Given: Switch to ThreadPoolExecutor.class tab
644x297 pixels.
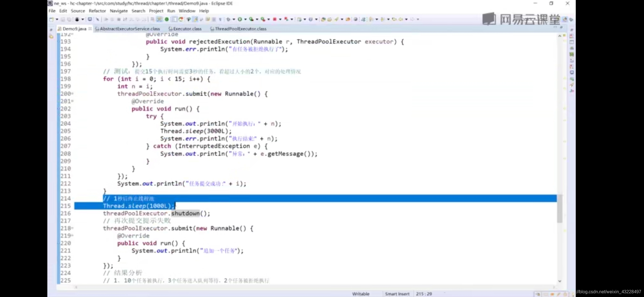Looking at the screenshot, I should [238, 29].
